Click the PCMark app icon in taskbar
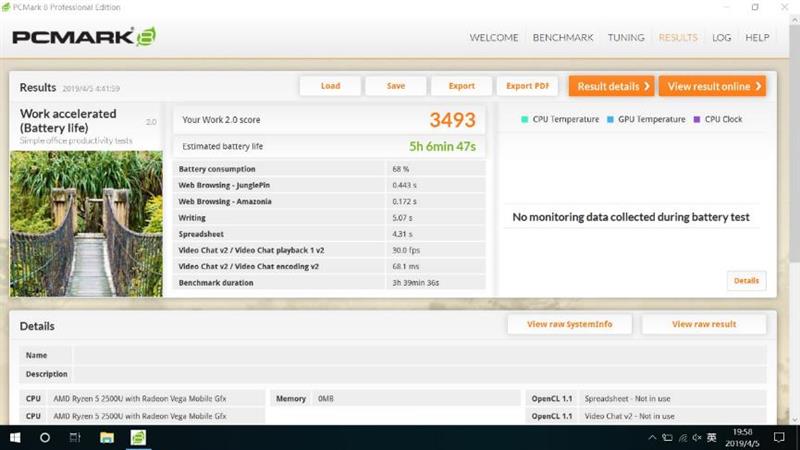 [x=138, y=438]
